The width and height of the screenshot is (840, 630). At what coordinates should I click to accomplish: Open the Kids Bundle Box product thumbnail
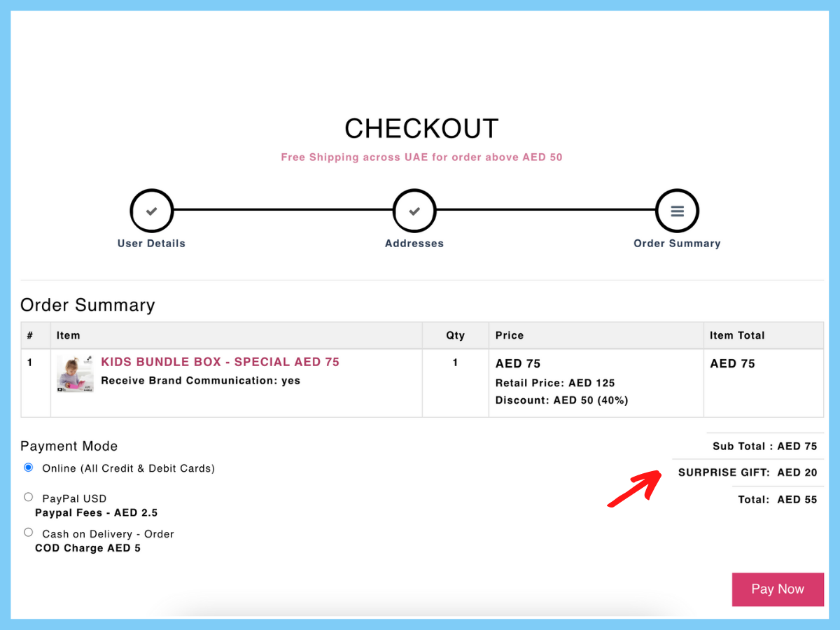click(75, 374)
